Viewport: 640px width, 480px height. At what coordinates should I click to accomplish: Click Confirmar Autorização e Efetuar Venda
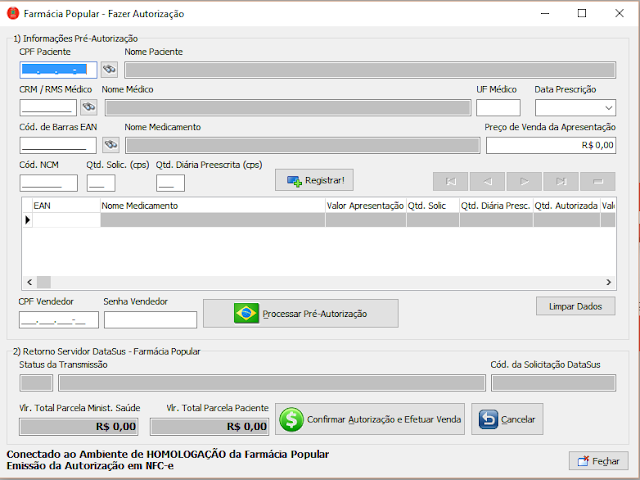pos(370,419)
